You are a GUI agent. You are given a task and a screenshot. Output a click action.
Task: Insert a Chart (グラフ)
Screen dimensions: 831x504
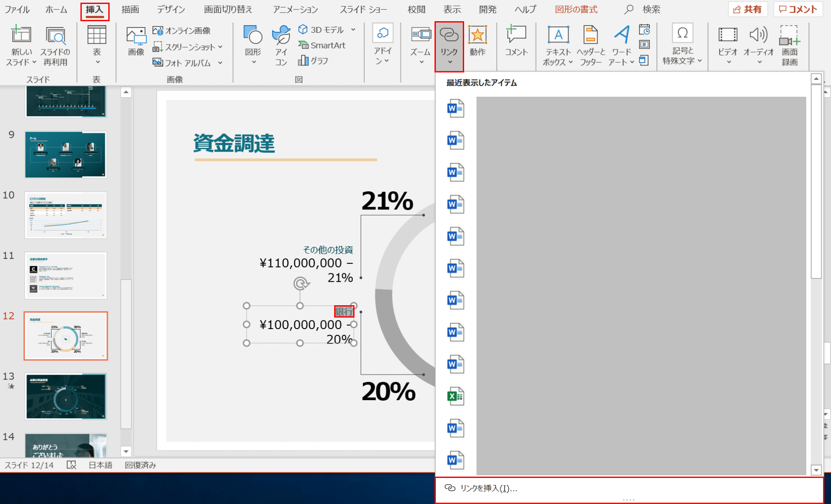tap(313, 61)
